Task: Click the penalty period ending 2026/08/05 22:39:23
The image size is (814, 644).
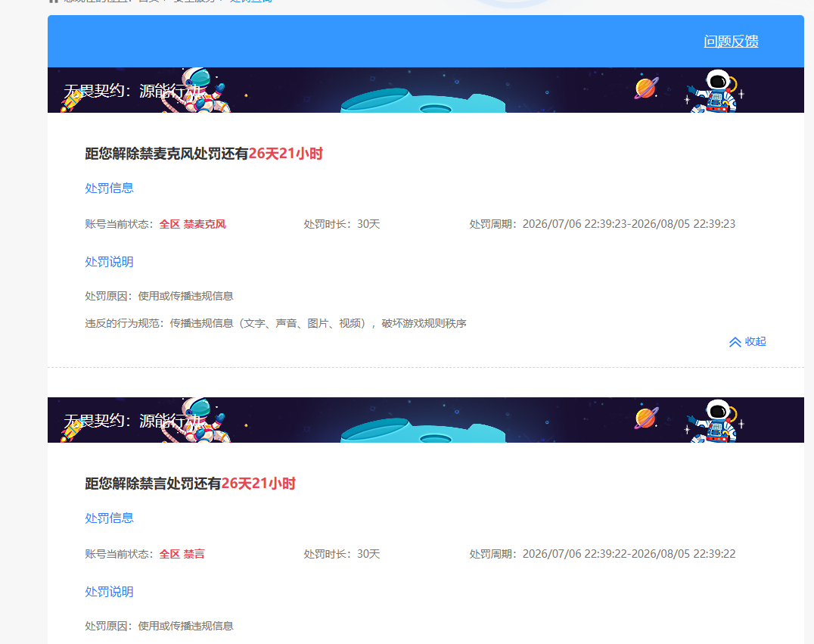Action: click(x=603, y=224)
